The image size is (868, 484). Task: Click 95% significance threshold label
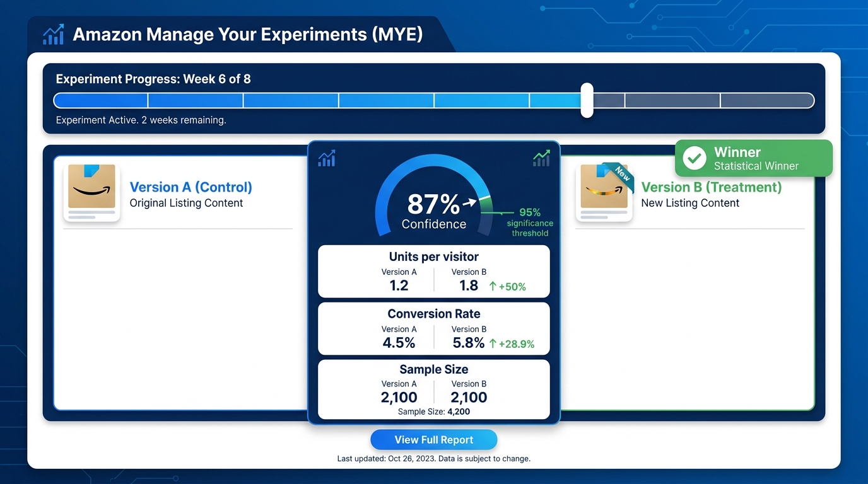(530, 222)
